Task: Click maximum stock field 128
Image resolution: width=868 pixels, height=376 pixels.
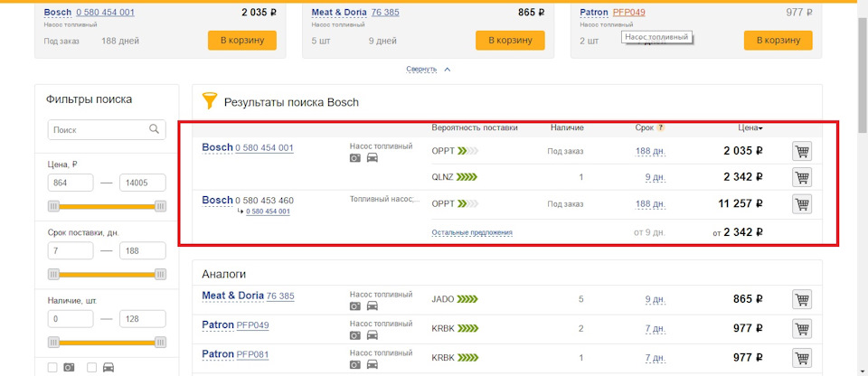Action: tap(143, 319)
